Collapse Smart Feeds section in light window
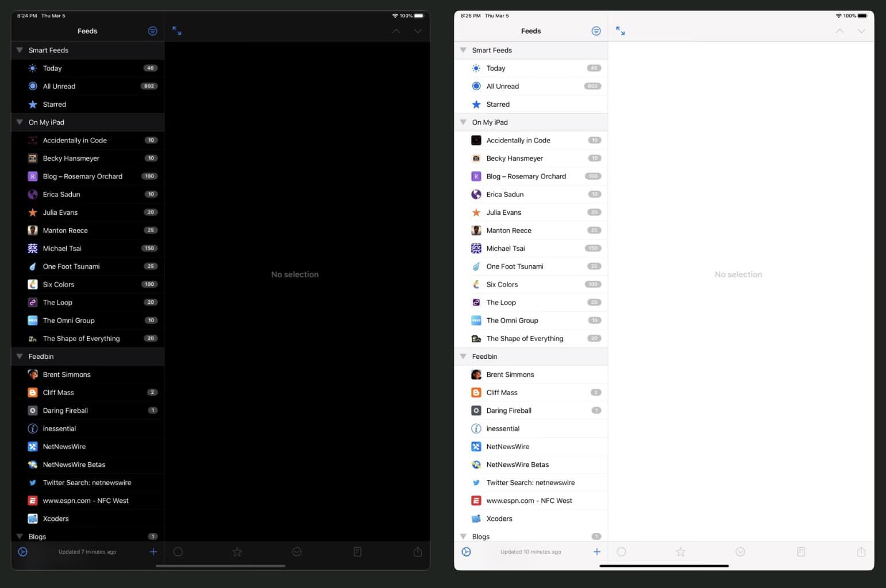Screen dimensions: 886x588 pyautogui.click(x=463, y=50)
